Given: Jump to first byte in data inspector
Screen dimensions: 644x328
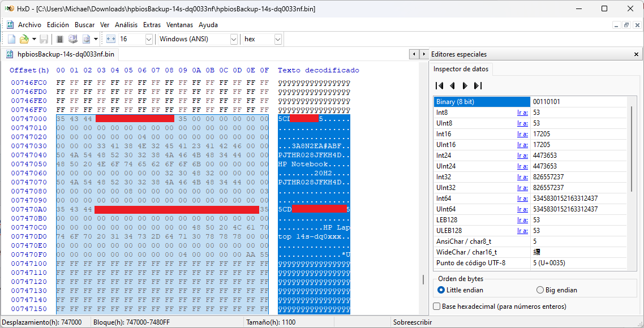Looking at the screenshot, I should pos(439,85).
